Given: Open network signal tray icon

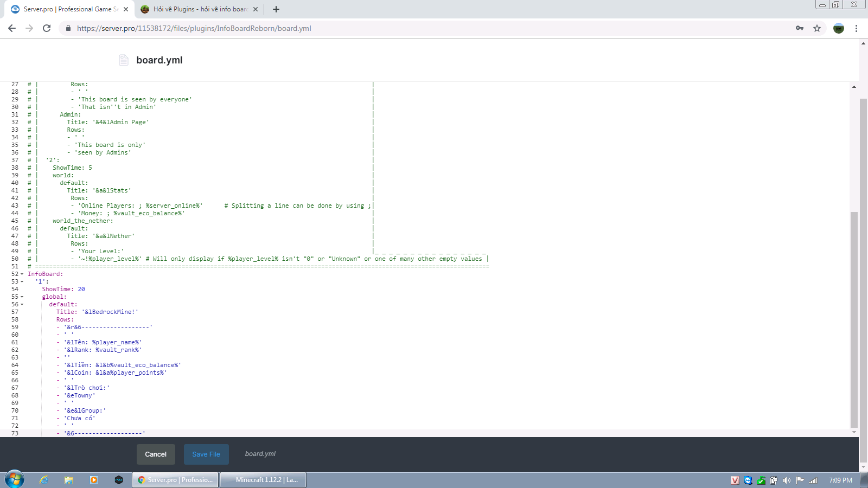Looking at the screenshot, I should tap(813, 480).
